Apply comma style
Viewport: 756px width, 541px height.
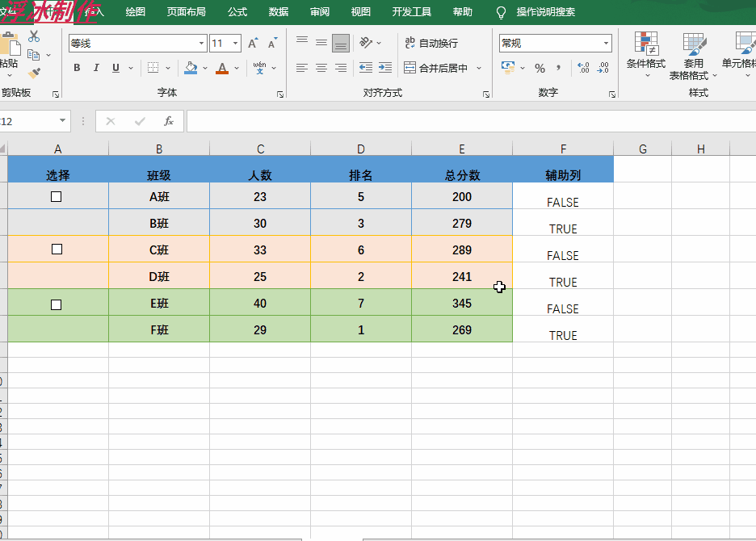(x=559, y=68)
